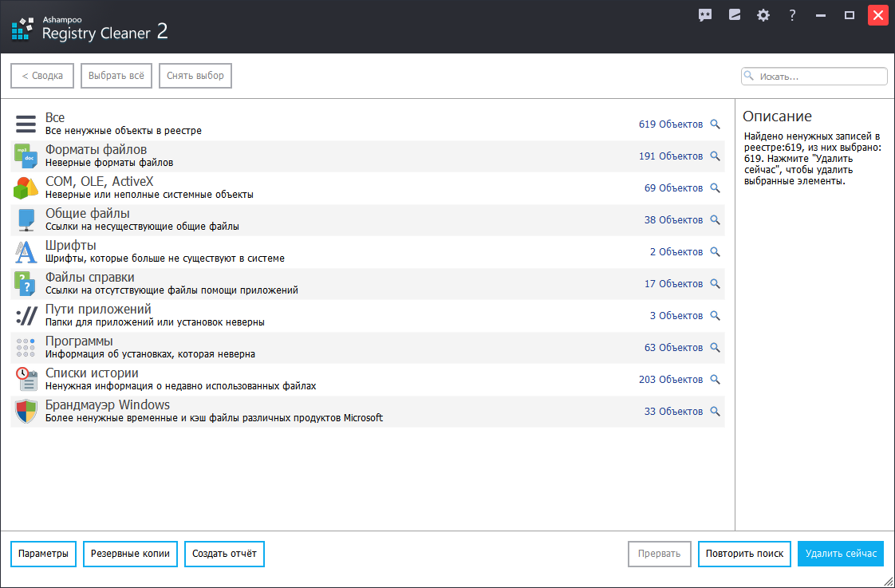Select the Пути приложений category row
Screen dimensions: 895x588
[x=319, y=315]
